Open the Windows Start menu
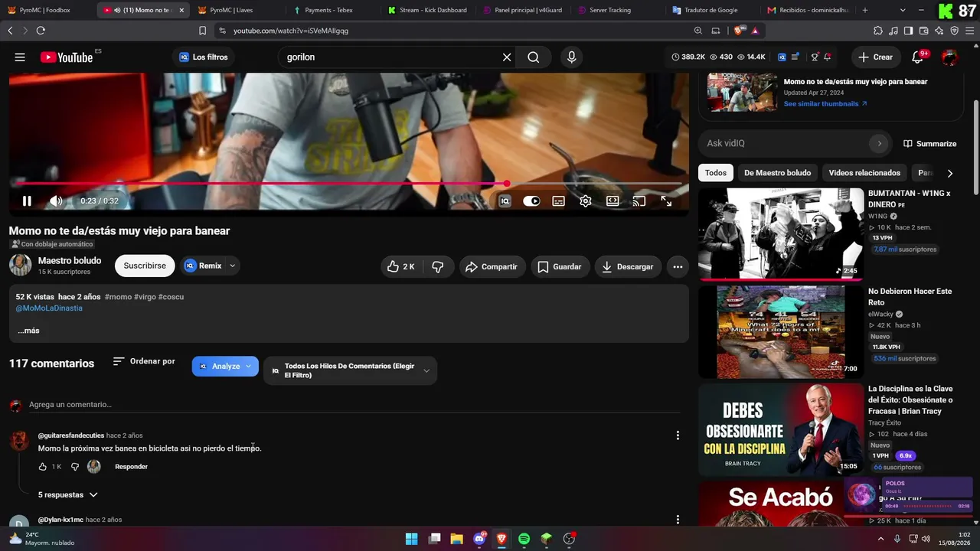The width and height of the screenshot is (980, 551). coord(411,539)
